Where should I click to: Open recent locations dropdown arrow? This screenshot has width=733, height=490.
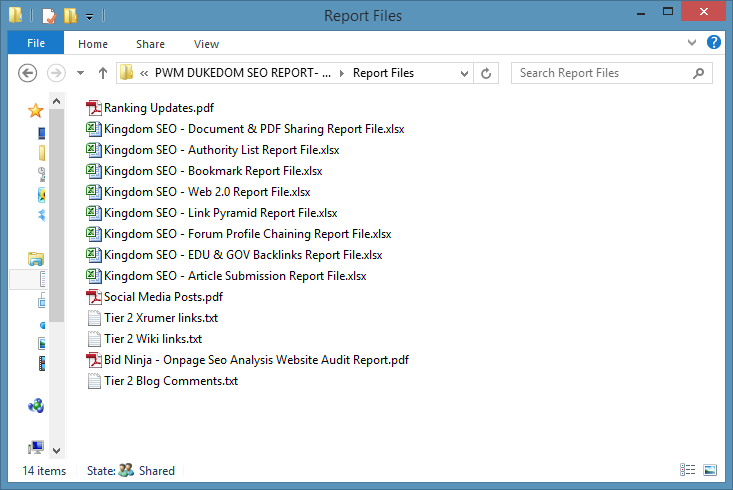pos(80,73)
